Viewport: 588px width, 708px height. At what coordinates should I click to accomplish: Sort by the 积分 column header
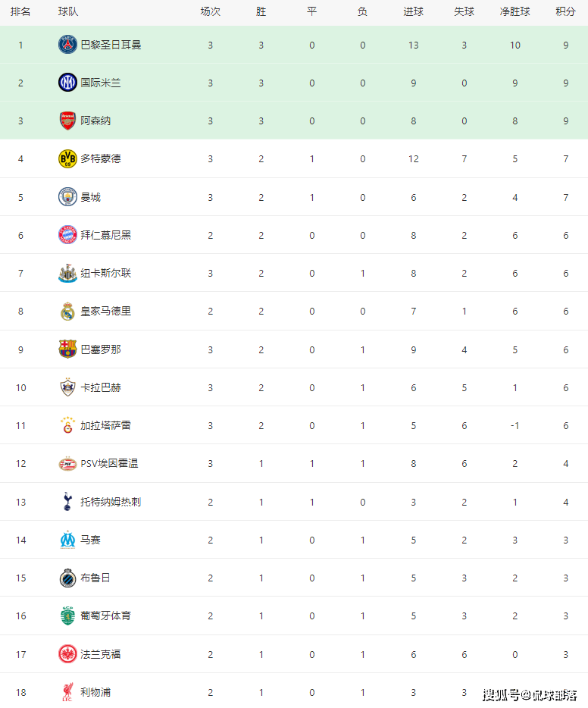[565, 12]
